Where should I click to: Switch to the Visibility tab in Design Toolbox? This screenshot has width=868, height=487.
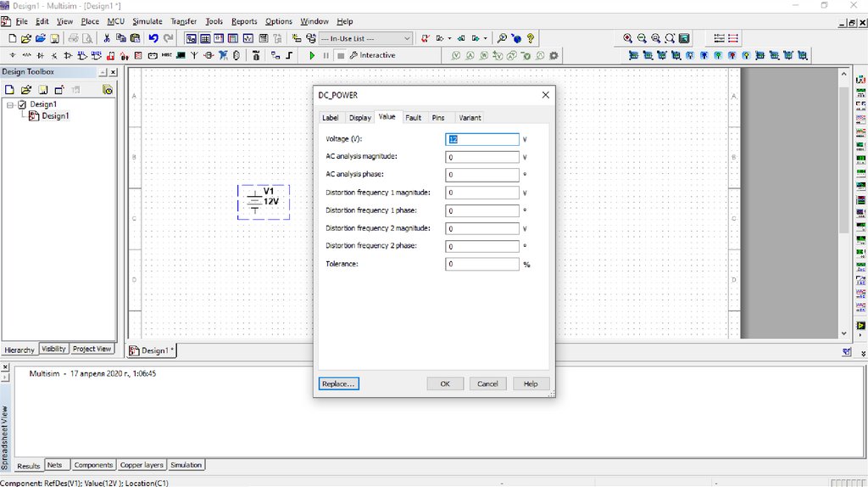53,349
